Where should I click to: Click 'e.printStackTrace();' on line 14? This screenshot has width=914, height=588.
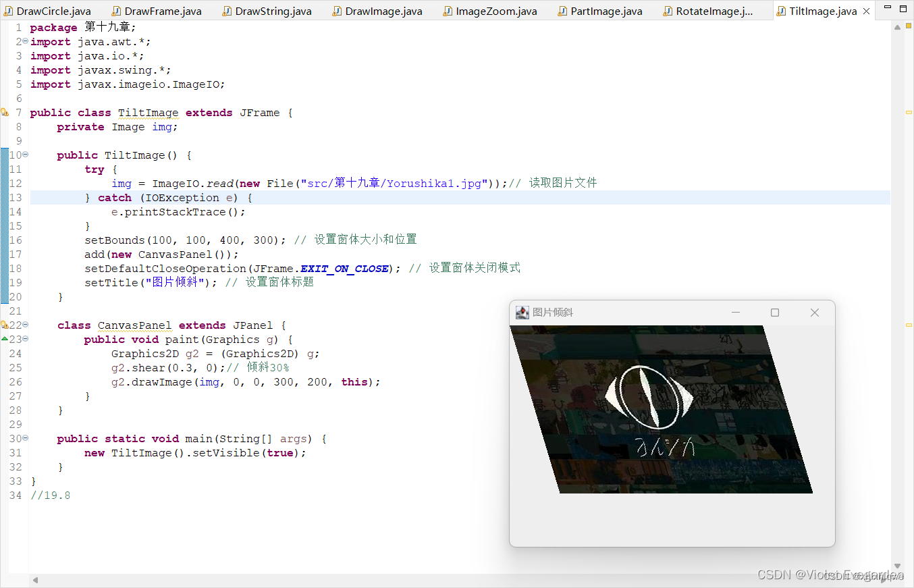coord(179,212)
